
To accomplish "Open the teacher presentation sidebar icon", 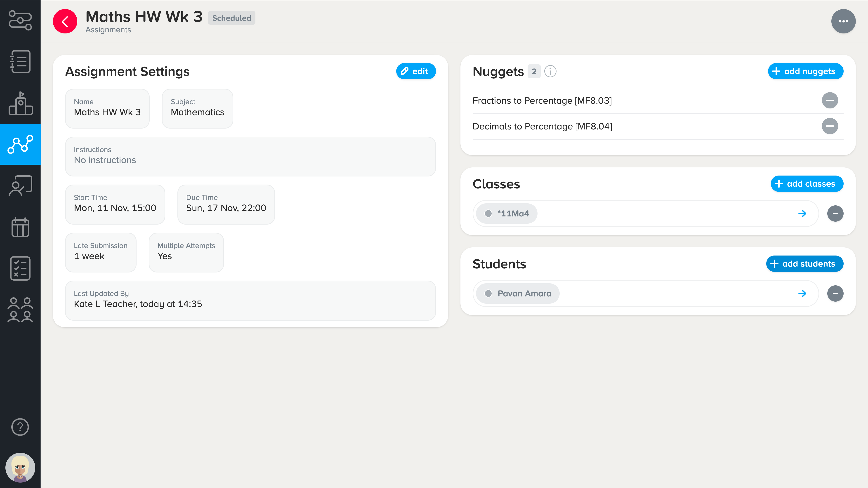I will pos(20,185).
